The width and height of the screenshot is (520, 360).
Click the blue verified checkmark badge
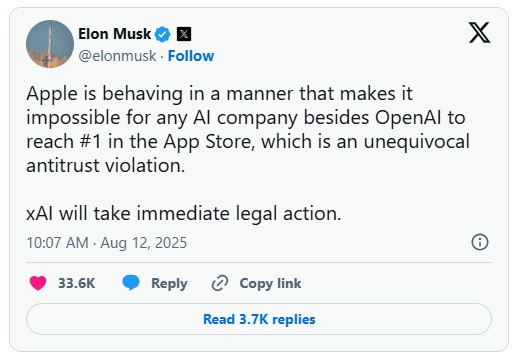click(x=163, y=34)
